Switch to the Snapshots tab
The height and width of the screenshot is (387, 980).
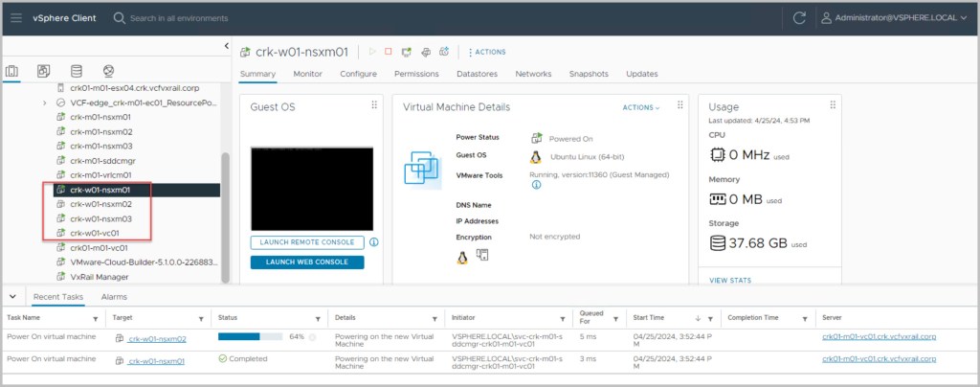tap(588, 74)
